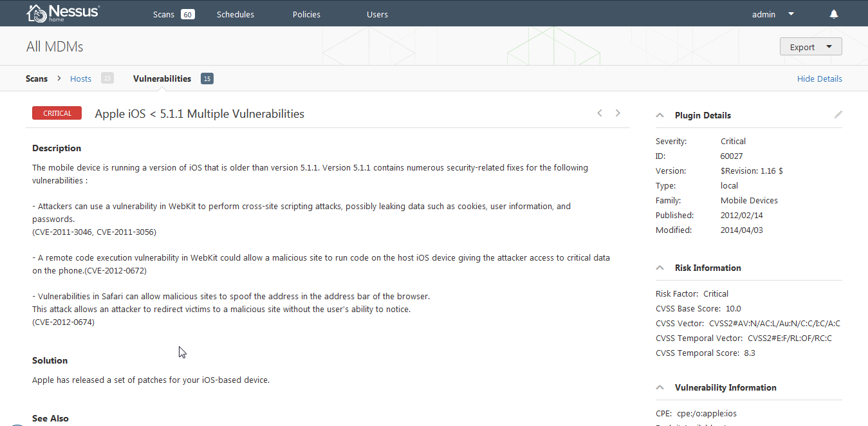Switch to the Hosts tab
868x426 pixels.
tap(81, 79)
